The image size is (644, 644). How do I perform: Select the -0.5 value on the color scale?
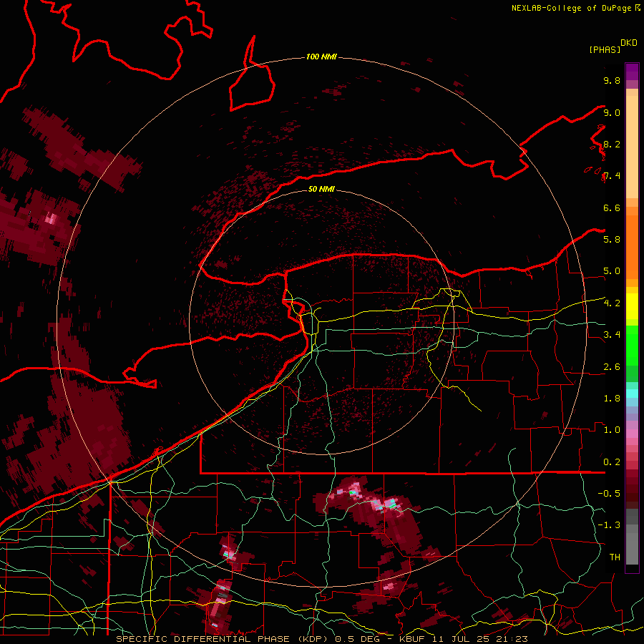(609, 494)
